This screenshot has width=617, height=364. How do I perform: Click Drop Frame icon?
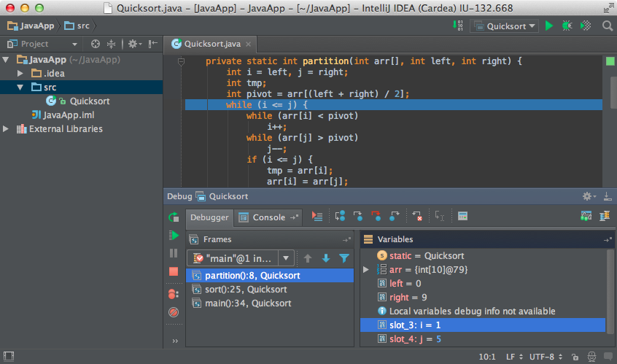pos(417,216)
